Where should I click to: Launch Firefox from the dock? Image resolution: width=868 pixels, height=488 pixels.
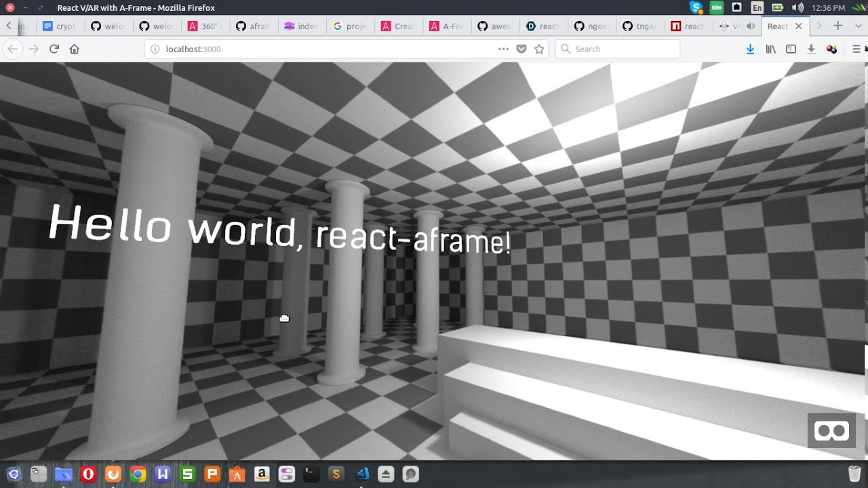[113, 474]
